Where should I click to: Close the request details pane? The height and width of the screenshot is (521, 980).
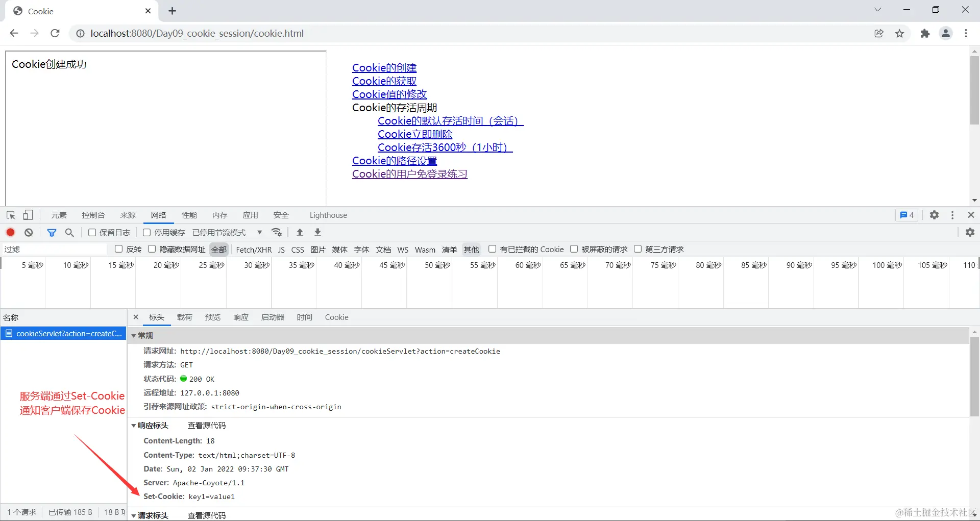(136, 317)
